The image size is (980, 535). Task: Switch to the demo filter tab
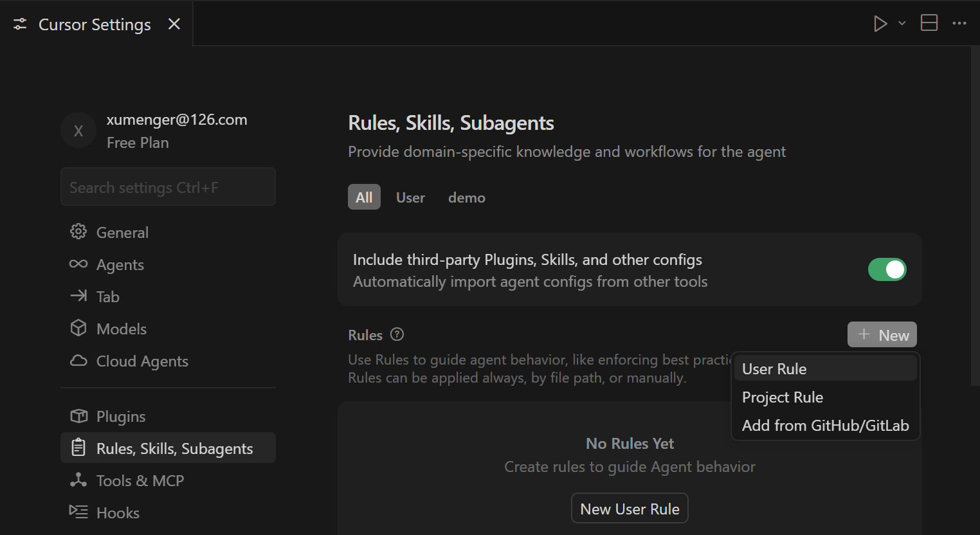coord(466,197)
